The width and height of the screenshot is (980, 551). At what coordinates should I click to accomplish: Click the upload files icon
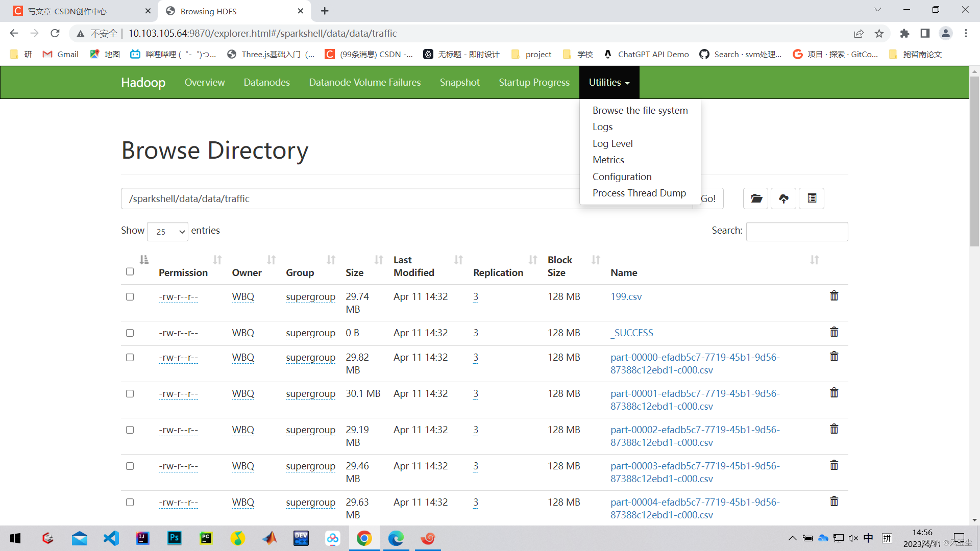click(783, 198)
